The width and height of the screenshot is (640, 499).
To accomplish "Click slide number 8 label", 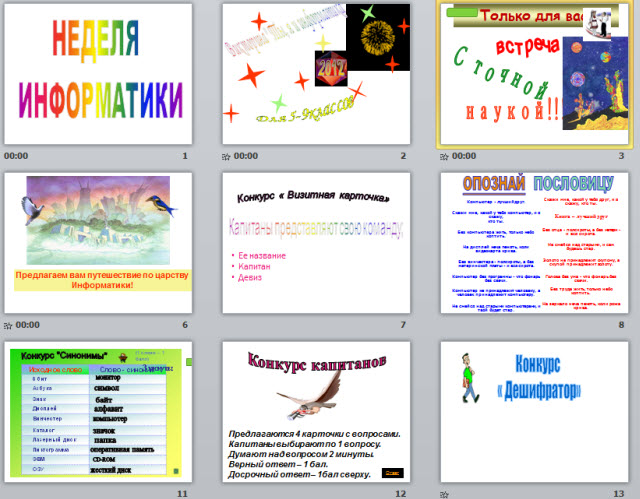I will coord(621,325).
